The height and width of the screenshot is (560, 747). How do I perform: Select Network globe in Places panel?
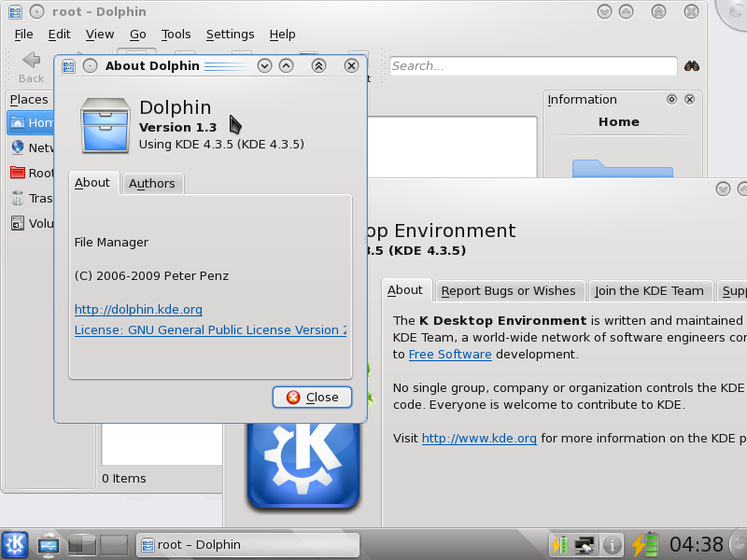(x=18, y=147)
